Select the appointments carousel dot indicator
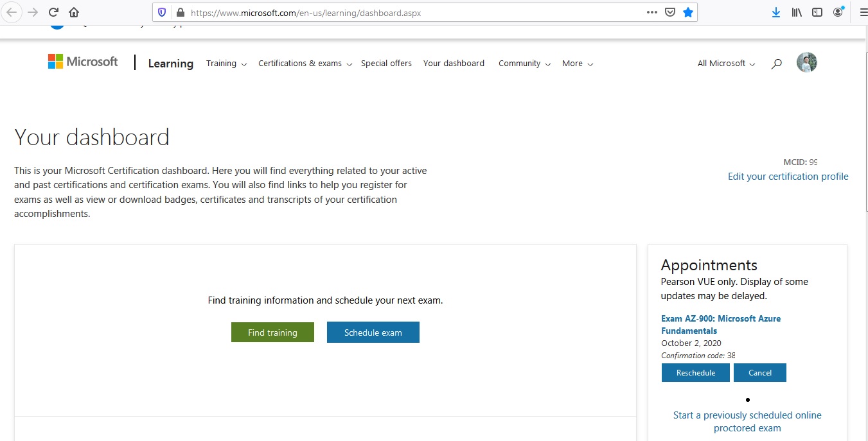The width and height of the screenshot is (868, 441). (x=747, y=399)
